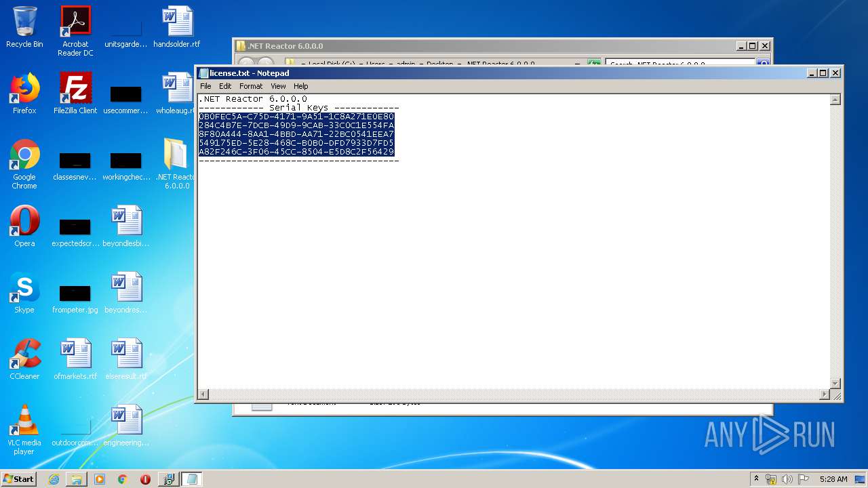Select the VLC media player desktop shortcut

pos(24,430)
